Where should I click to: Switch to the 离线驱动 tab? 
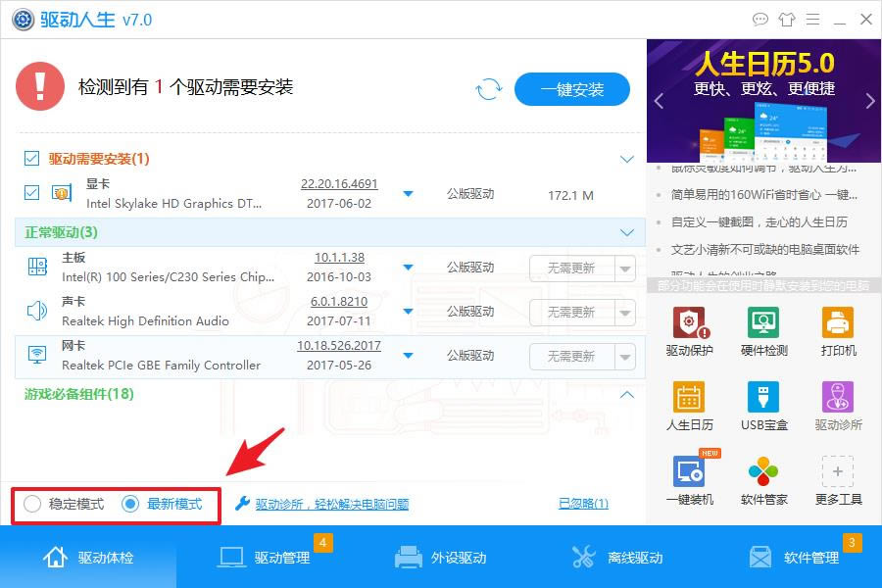coord(617,558)
